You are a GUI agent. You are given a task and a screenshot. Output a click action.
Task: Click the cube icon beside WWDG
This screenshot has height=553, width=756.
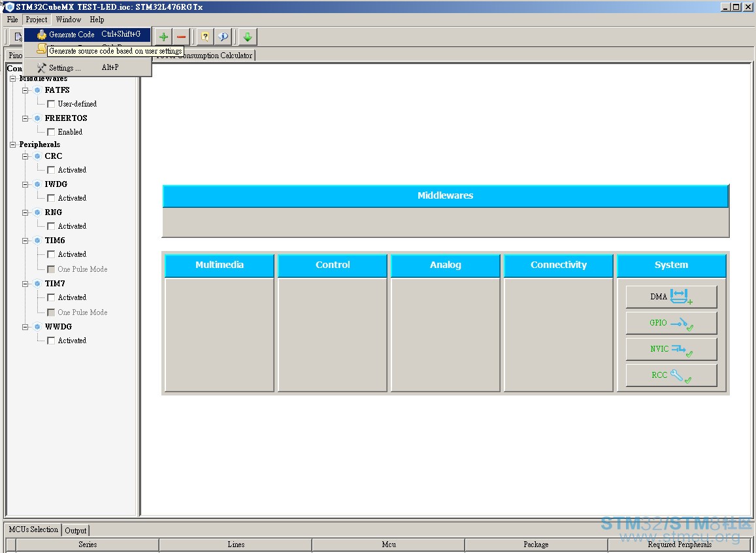[37, 327]
